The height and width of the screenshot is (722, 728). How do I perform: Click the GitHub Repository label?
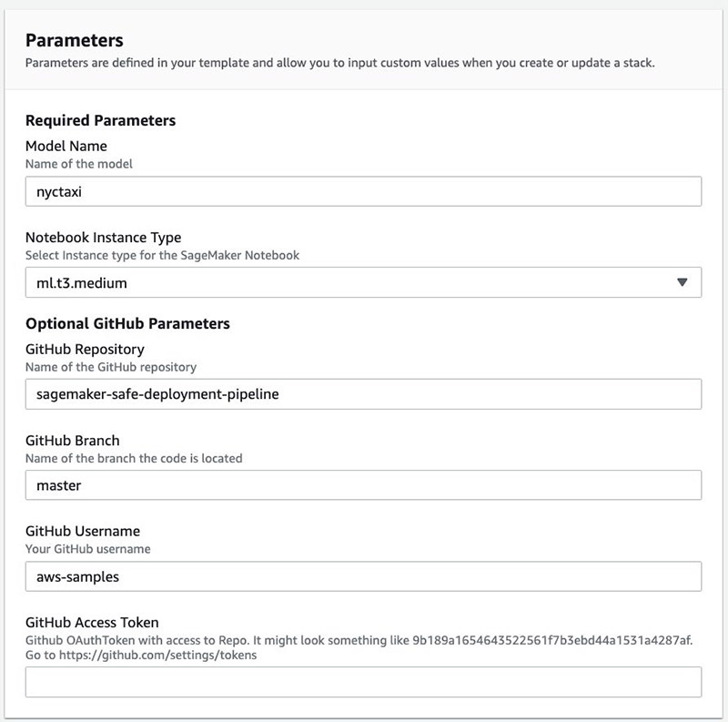coord(85,350)
